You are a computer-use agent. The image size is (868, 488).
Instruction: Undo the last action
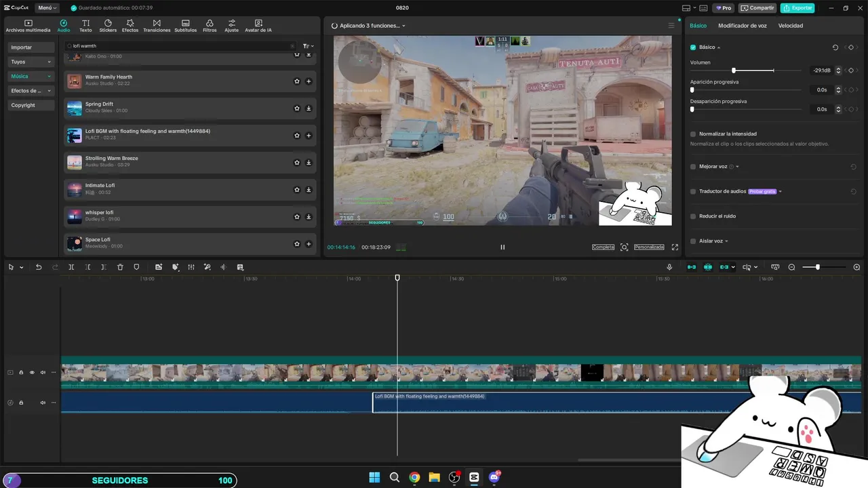tap(39, 267)
